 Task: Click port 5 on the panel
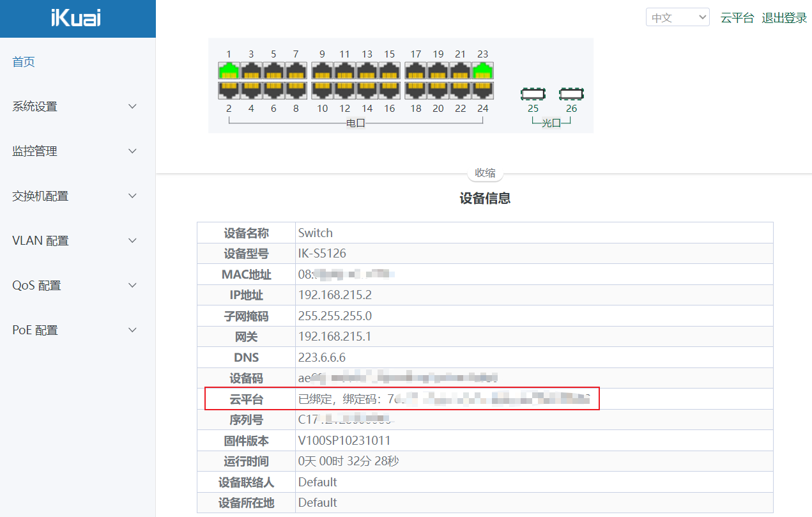(273, 70)
